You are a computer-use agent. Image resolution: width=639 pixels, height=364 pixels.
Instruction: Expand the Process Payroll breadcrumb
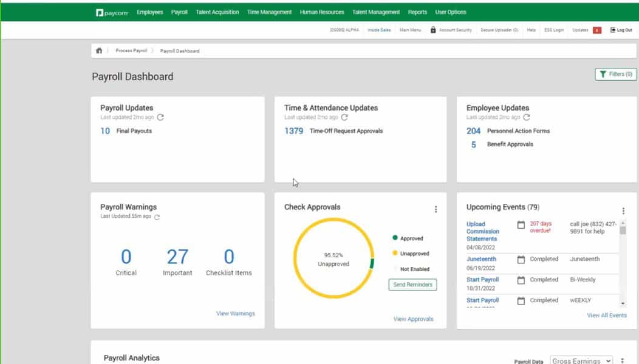131,51
